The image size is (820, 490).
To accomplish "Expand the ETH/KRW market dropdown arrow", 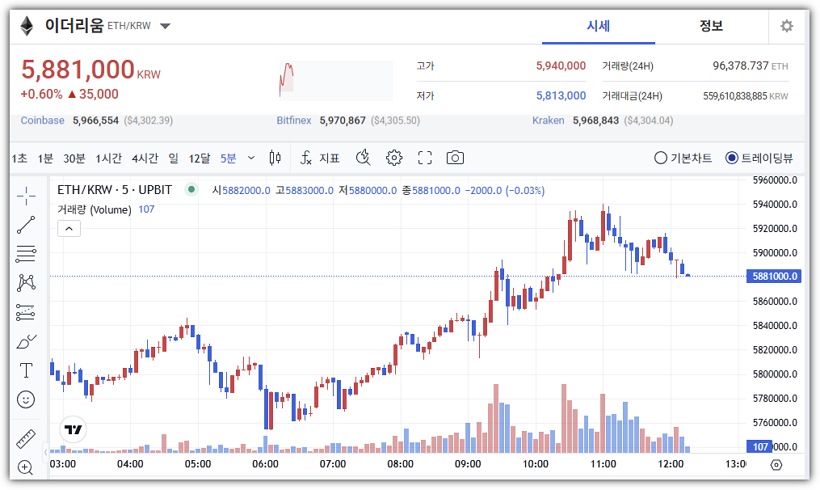I will click(165, 26).
